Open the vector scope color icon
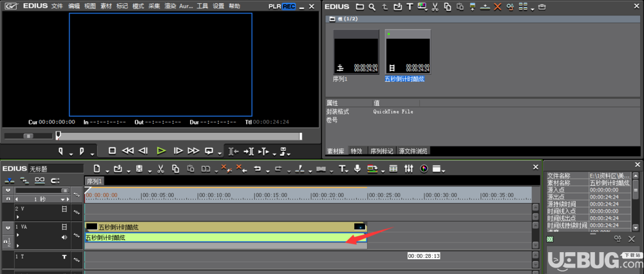This screenshot has width=644, height=274. coord(424,169)
